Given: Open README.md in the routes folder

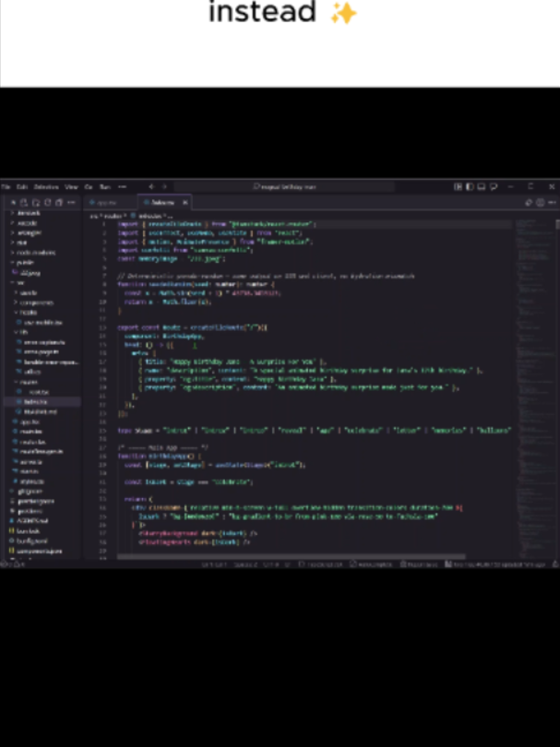Looking at the screenshot, I should (41, 411).
